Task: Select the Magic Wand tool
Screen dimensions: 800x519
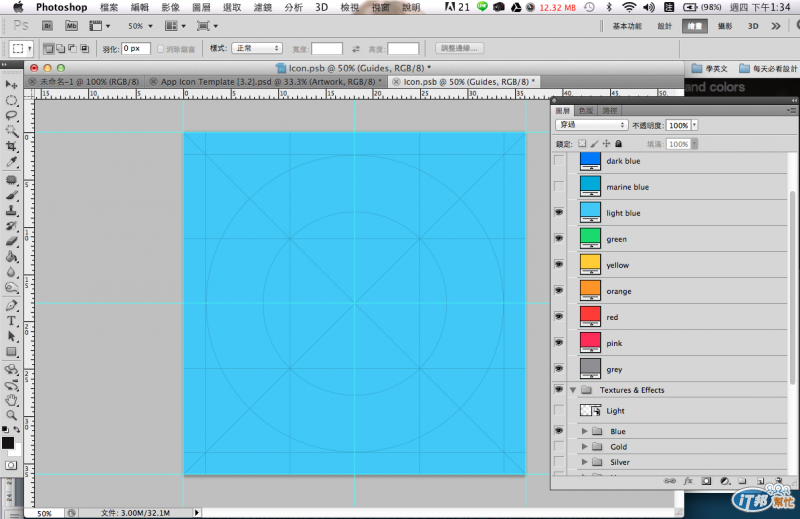Action: pos(11,131)
